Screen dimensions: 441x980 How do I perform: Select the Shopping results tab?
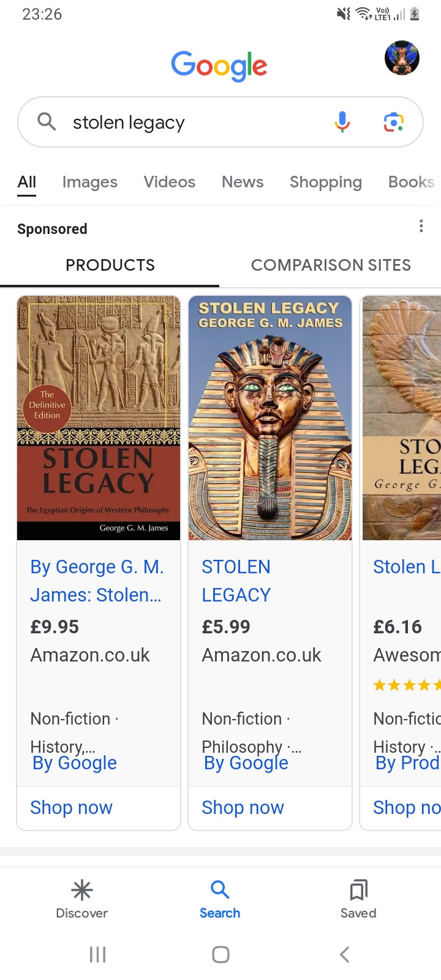click(325, 182)
